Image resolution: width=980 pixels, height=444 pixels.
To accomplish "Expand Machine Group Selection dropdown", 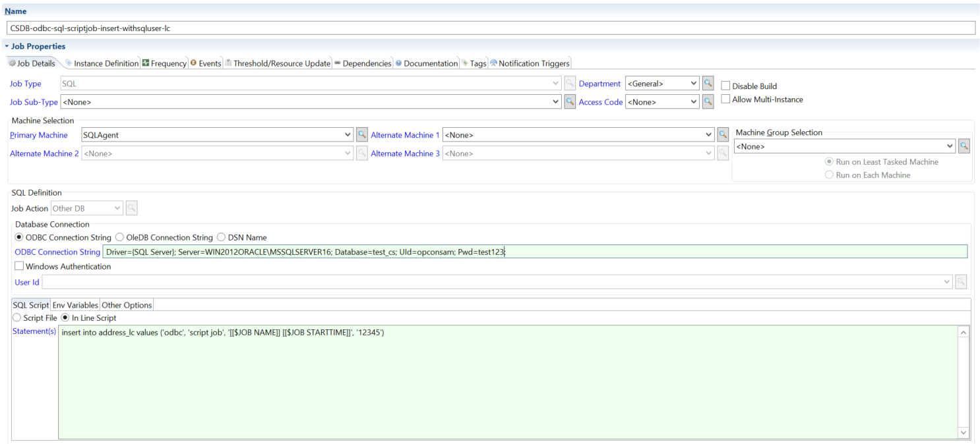I will 950,146.
